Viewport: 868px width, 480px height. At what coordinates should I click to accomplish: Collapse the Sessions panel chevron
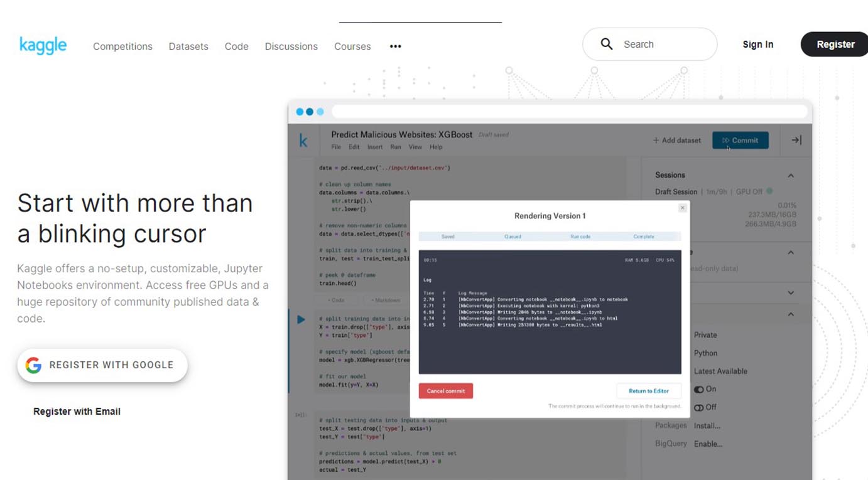tap(791, 176)
